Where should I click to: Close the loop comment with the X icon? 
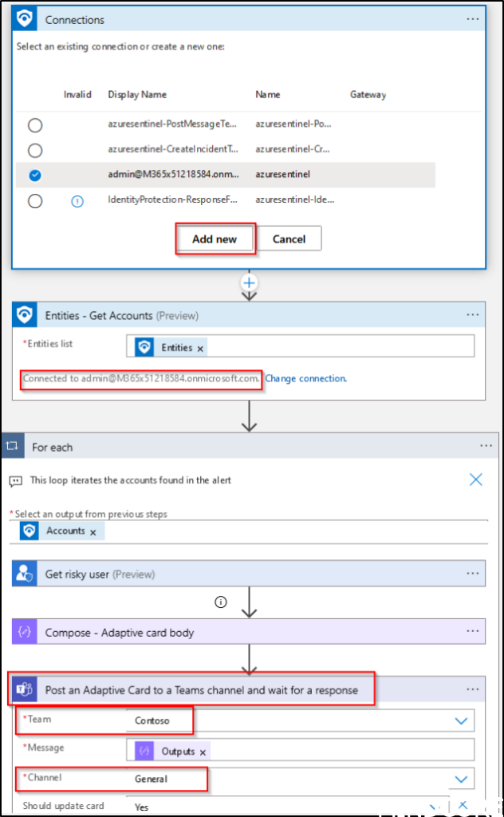point(475,480)
